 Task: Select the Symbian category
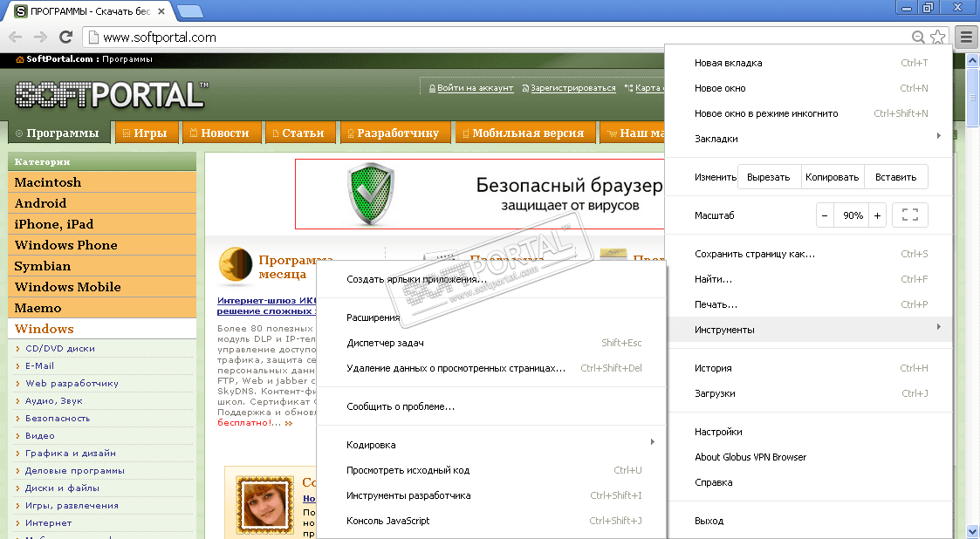(102, 266)
